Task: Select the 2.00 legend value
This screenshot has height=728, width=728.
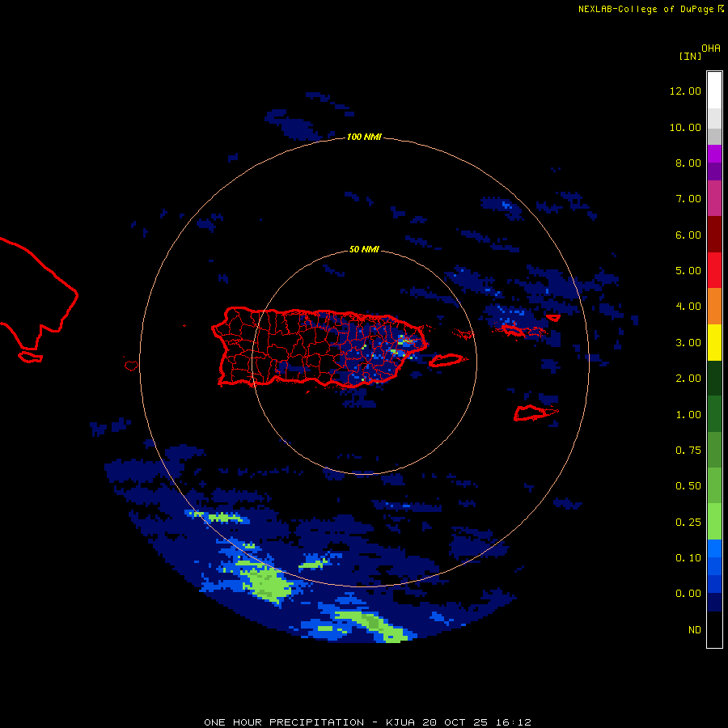Action: pos(688,379)
